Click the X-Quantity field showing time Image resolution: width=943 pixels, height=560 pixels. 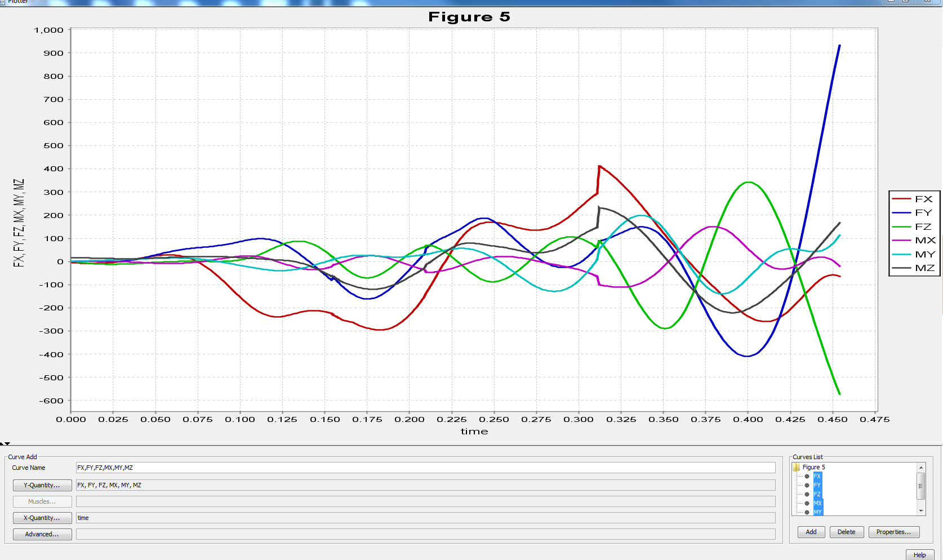pyautogui.click(x=425, y=518)
